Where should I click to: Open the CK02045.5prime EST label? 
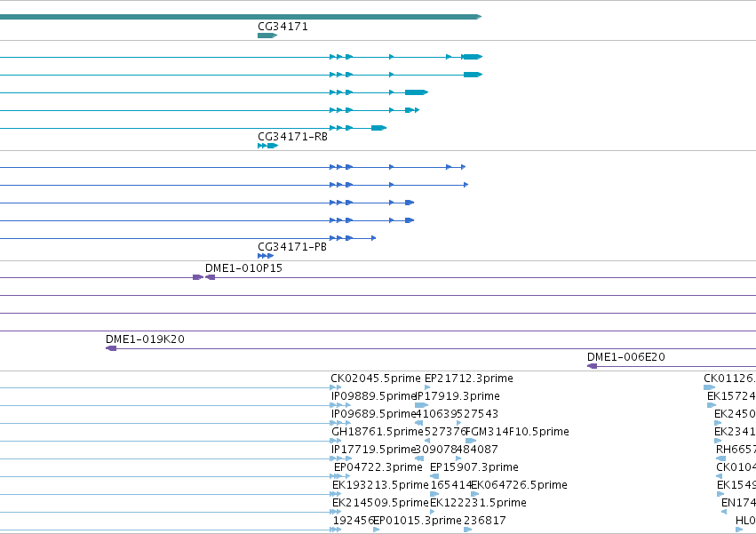376,379
